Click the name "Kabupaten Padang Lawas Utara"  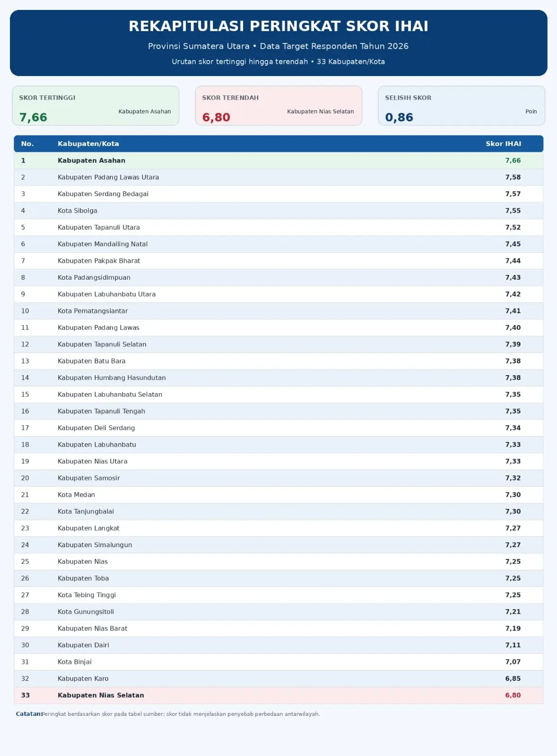coord(108,177)
